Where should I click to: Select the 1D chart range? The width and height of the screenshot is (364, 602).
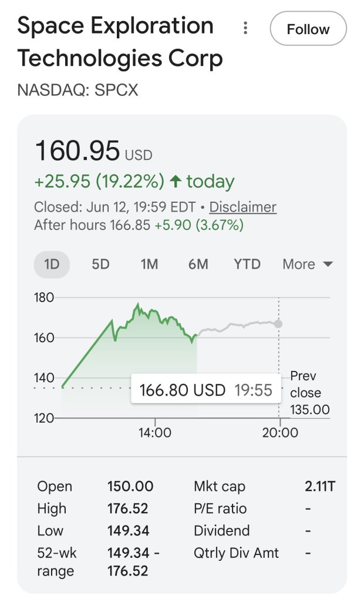pos(52,264)
